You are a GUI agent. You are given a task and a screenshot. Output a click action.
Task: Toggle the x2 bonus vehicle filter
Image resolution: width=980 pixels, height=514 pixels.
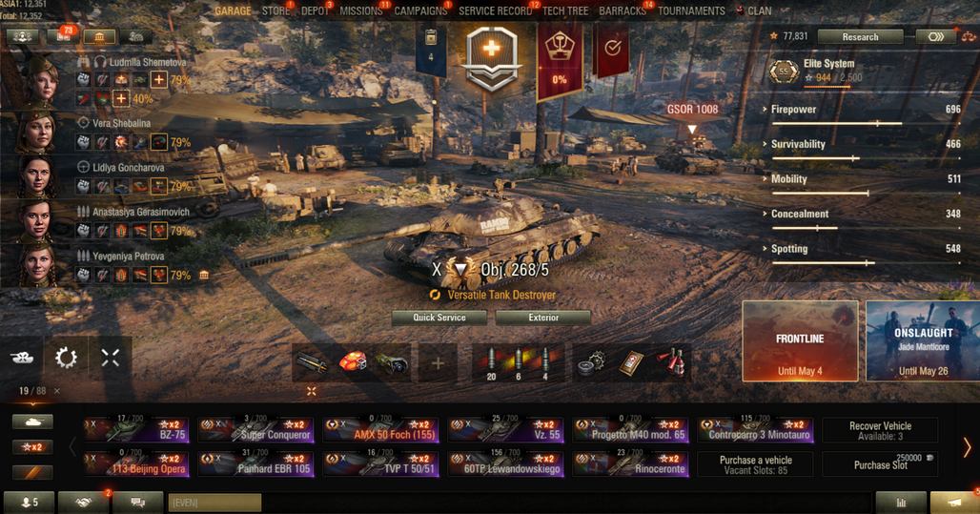[32, 447]
